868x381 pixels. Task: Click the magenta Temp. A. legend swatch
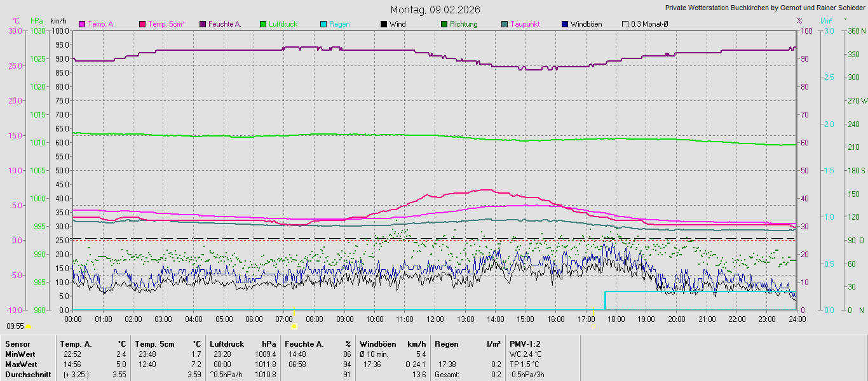pos(82,24)
